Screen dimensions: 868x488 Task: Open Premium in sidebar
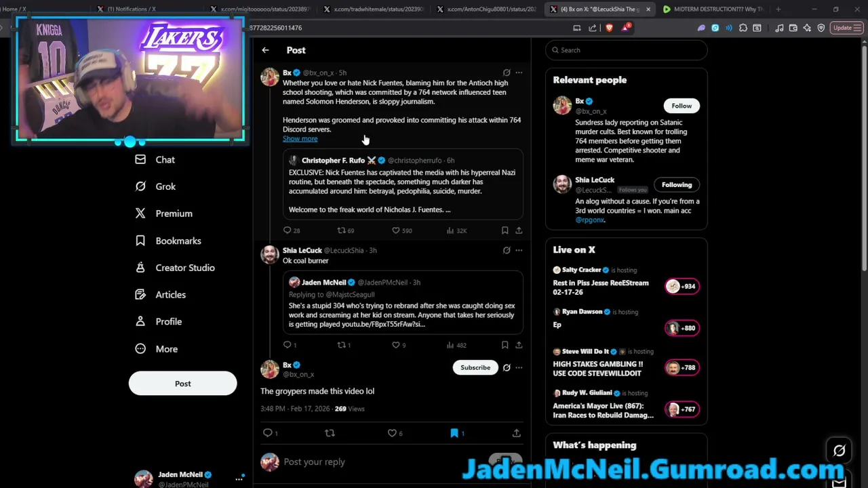163,213
